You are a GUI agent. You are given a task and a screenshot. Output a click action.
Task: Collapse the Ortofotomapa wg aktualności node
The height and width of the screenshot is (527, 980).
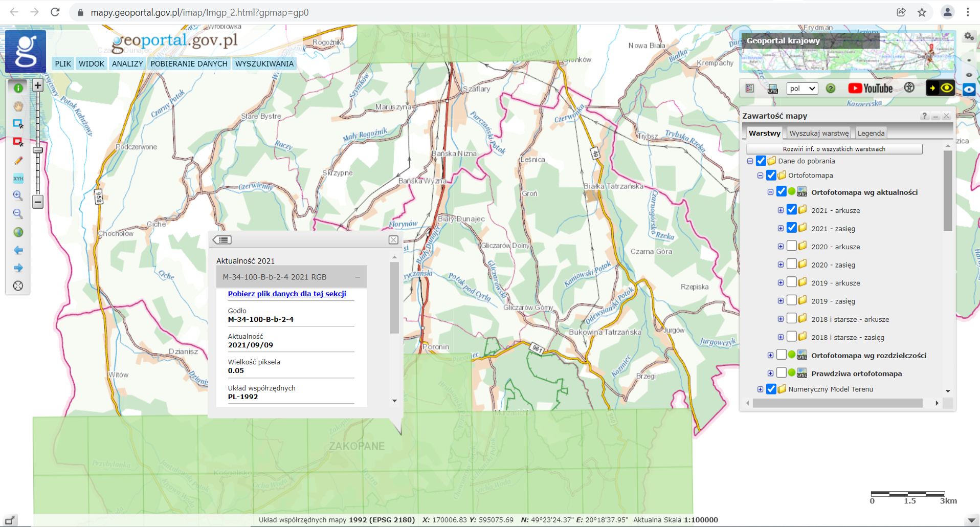click(770, 192)
